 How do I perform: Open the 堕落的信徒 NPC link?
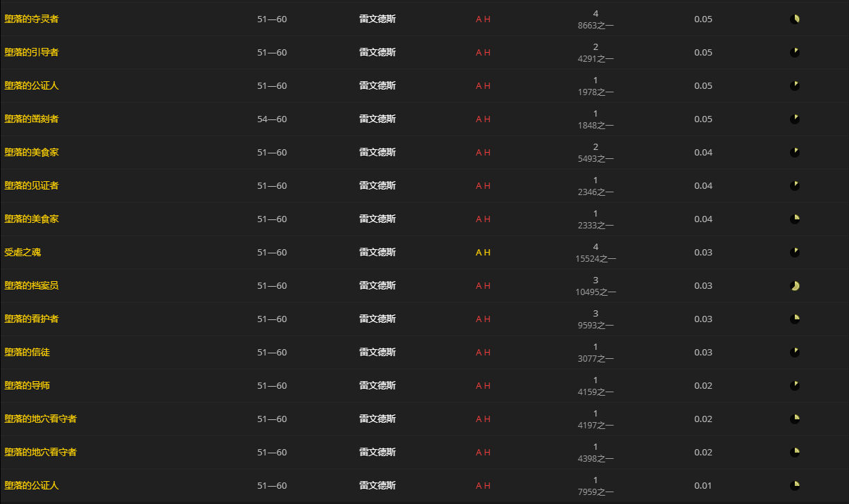tap(27, 352)
